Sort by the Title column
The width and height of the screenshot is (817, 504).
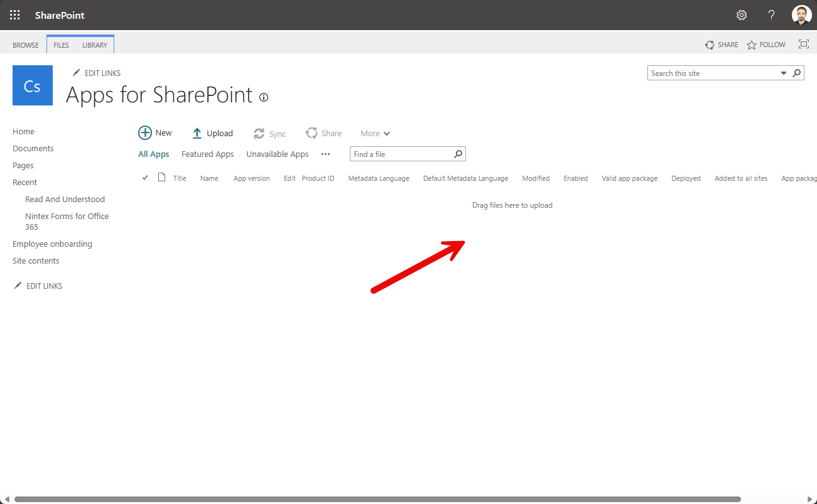click(180, 178)
